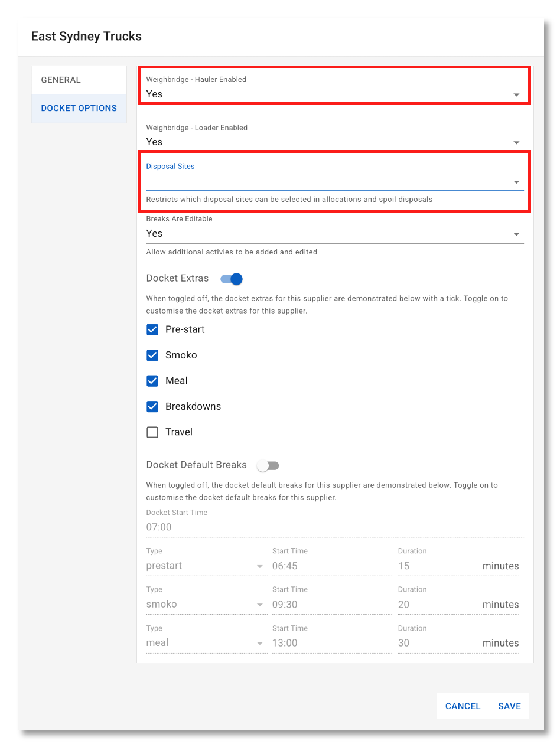This screenshot has width=560, height=744.
Task: Toggle off the Docket Extras switch
Action: pyautogui.click(x=232, y=279)
